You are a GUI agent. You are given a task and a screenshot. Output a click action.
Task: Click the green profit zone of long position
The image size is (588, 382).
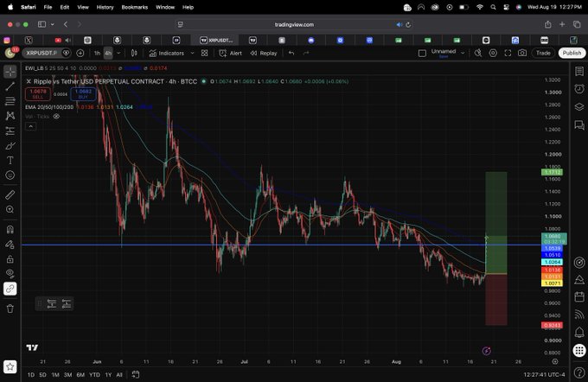pos(496,223)
